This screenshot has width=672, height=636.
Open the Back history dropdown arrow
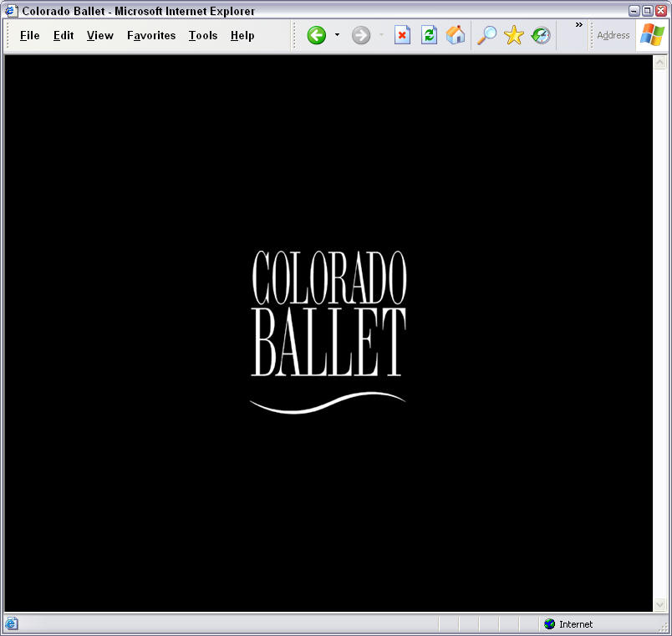(338, 35)
